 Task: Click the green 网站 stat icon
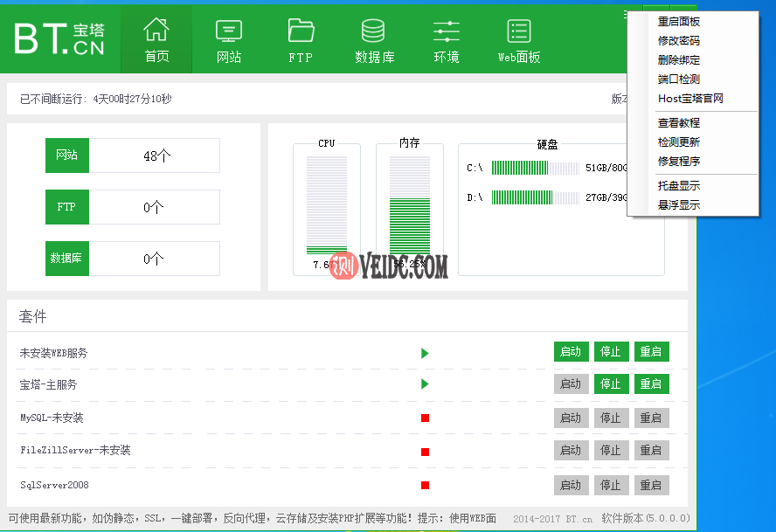tap(66, 155)
